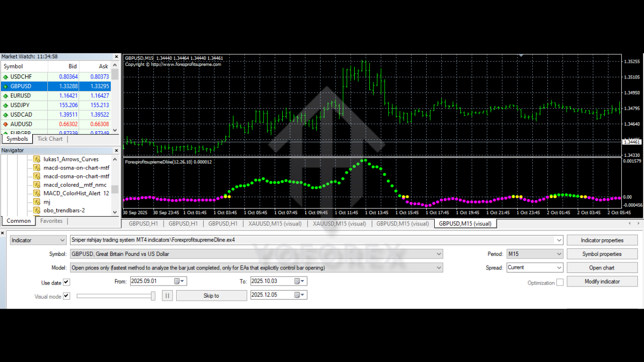Click the MACD_ColorHist_Alert indicator icon
The width and height of the screenshot is (644, 362).
tap(37, 193)
